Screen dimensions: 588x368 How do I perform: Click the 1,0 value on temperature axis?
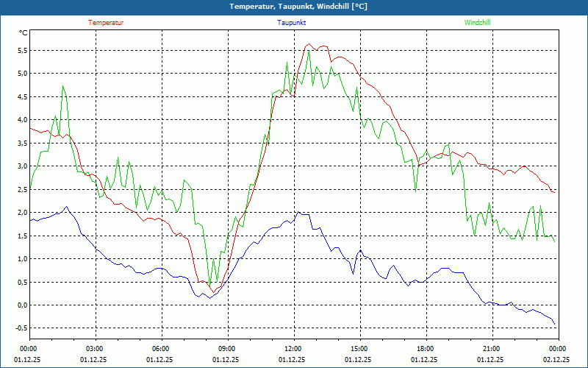click(x=21, y=259)
